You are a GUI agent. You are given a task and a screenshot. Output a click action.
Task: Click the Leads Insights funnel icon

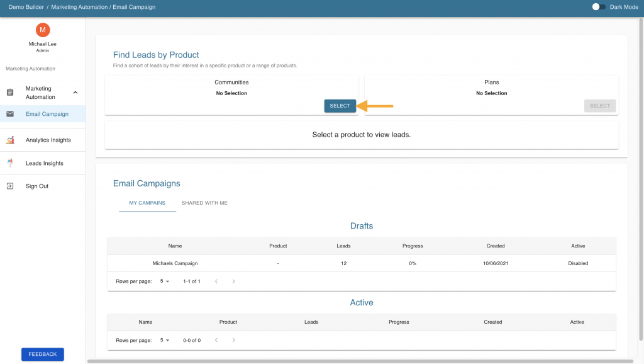[x=10, y=163]
